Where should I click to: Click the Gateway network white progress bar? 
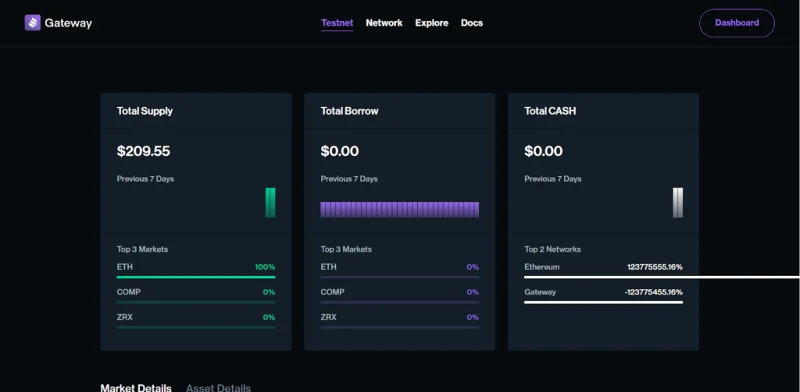[x=604, y=302]
